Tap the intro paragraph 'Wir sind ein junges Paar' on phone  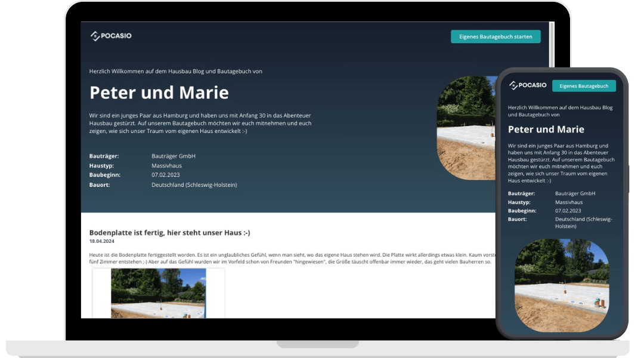tap(561, 163)
